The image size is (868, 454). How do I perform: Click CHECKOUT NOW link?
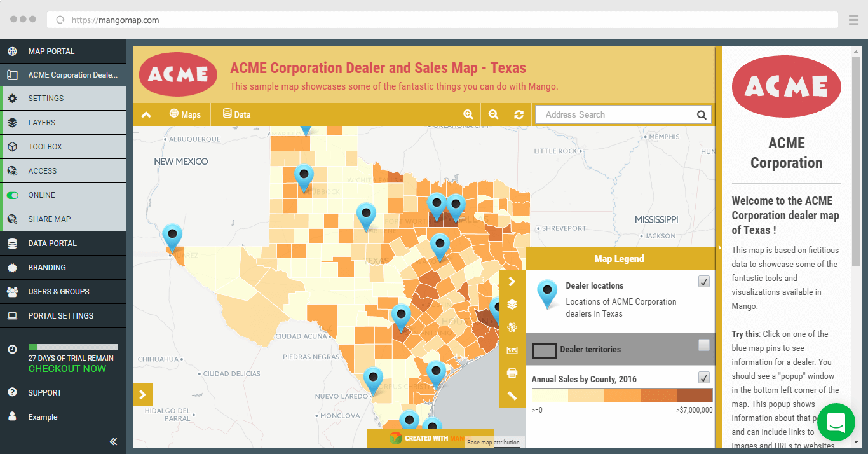[67, 369]
